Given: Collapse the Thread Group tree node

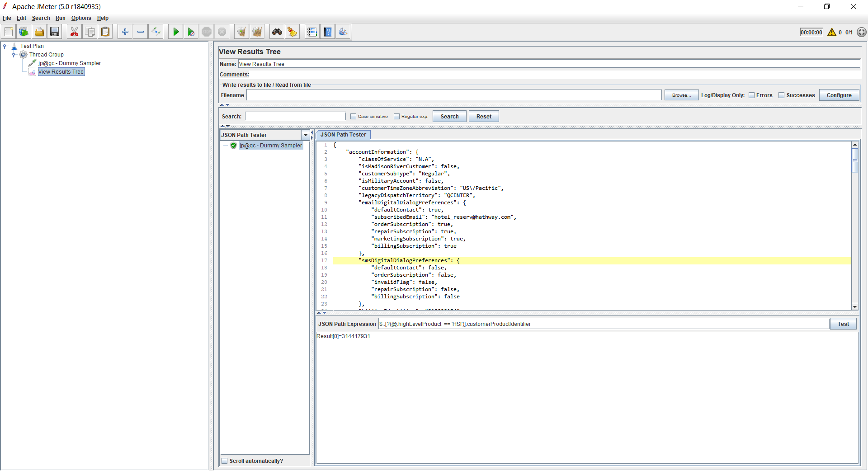Looking at the screenshot, I should pos(14,55).
